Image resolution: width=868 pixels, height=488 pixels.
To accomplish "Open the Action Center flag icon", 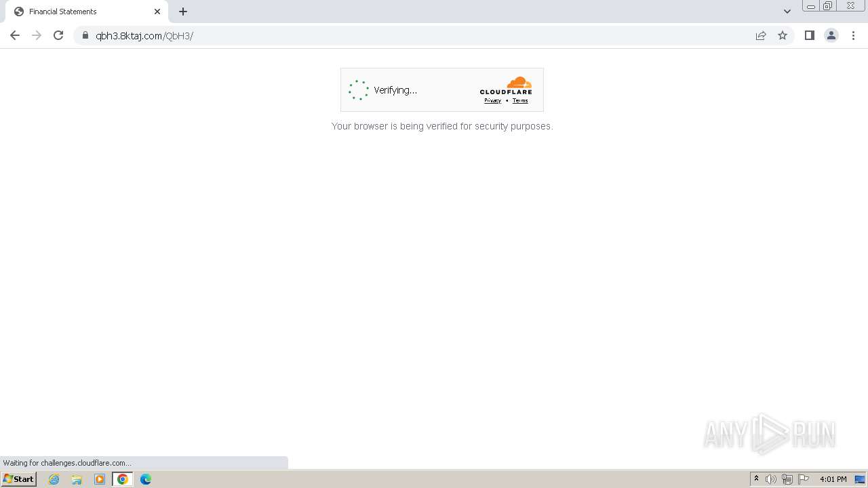I will (x=804, y=479).
